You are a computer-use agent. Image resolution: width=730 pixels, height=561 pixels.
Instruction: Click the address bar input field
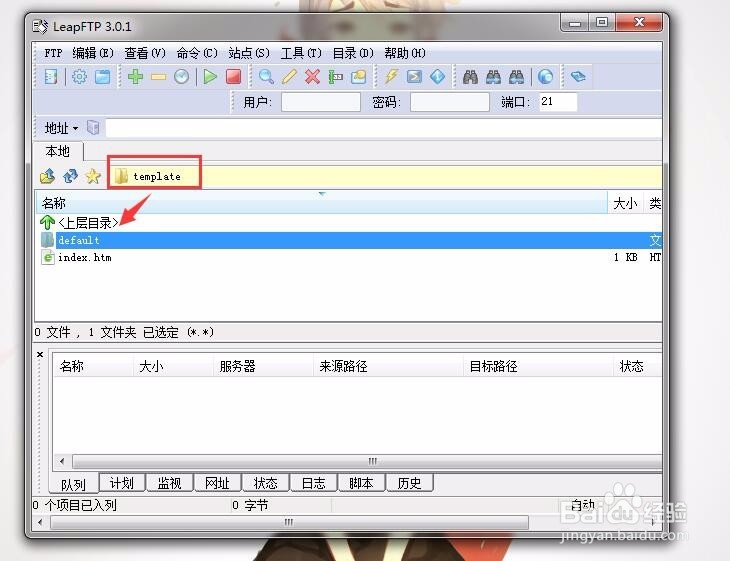(x=384, y=128)
